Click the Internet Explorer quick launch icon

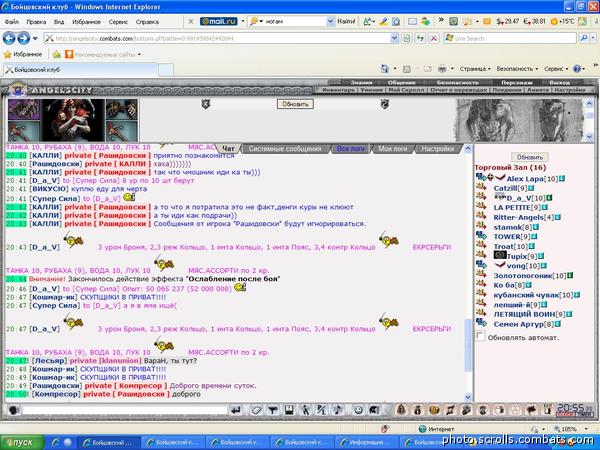[56, 442]
